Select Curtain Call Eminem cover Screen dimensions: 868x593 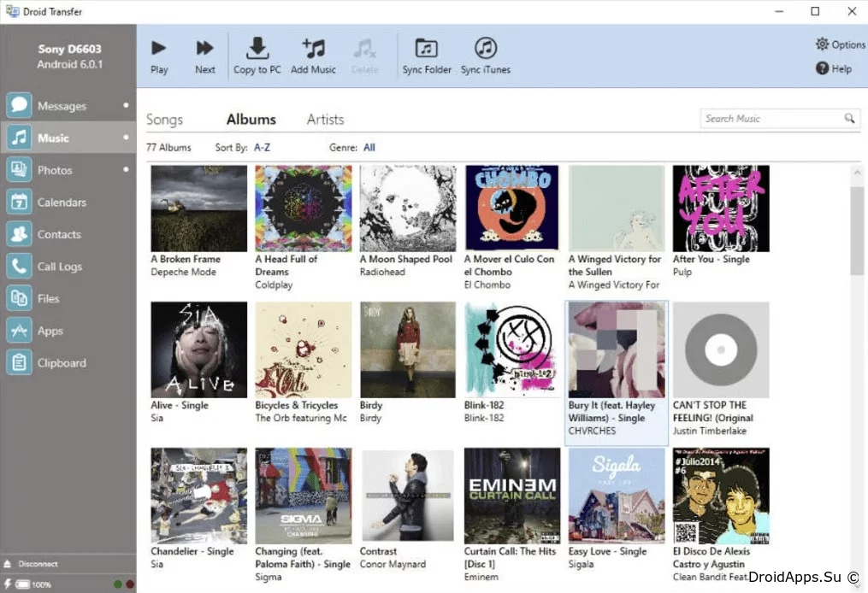(512, 496)
